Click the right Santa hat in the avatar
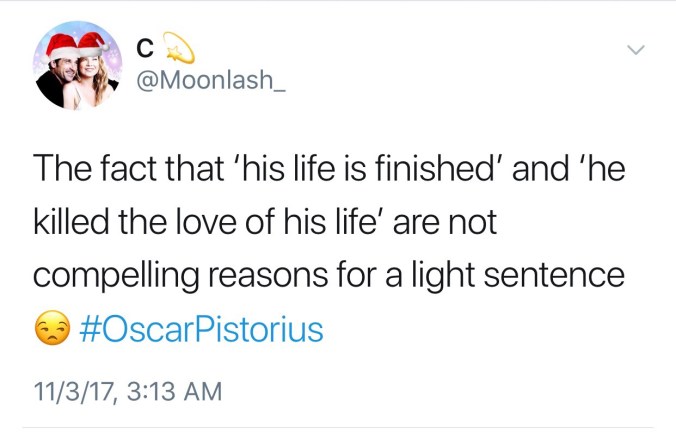 point(92,44)
